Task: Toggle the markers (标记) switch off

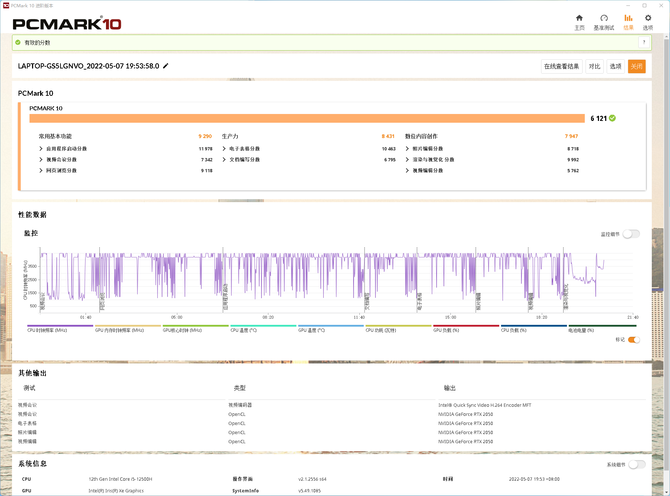Action: (x=634, y=340)
